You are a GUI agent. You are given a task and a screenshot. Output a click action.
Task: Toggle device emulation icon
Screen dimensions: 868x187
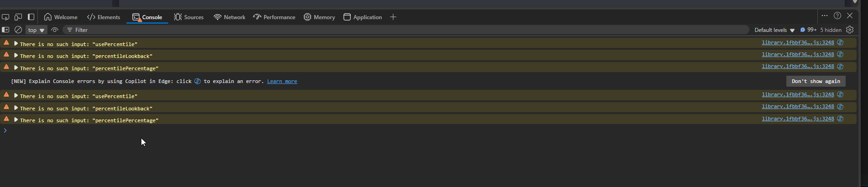tap(18, 17)
